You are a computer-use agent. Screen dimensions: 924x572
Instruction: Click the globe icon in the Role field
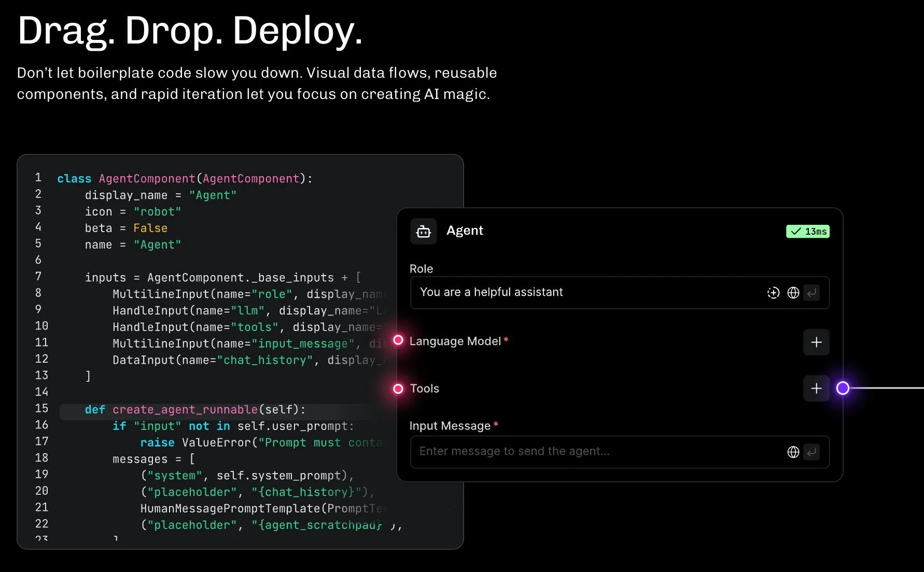793,293
